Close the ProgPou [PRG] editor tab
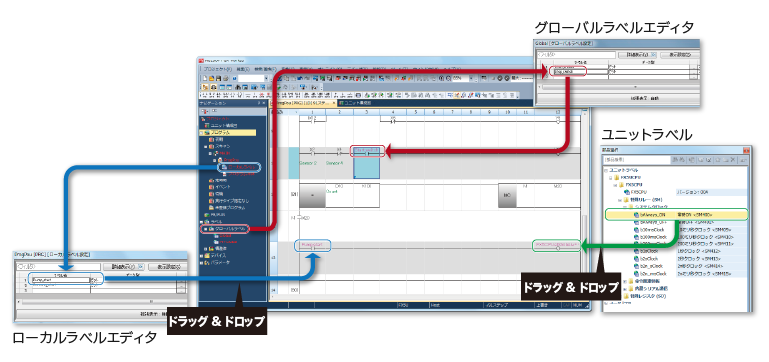The width and height of the screenshot is (769, 362). coord(333,103)
